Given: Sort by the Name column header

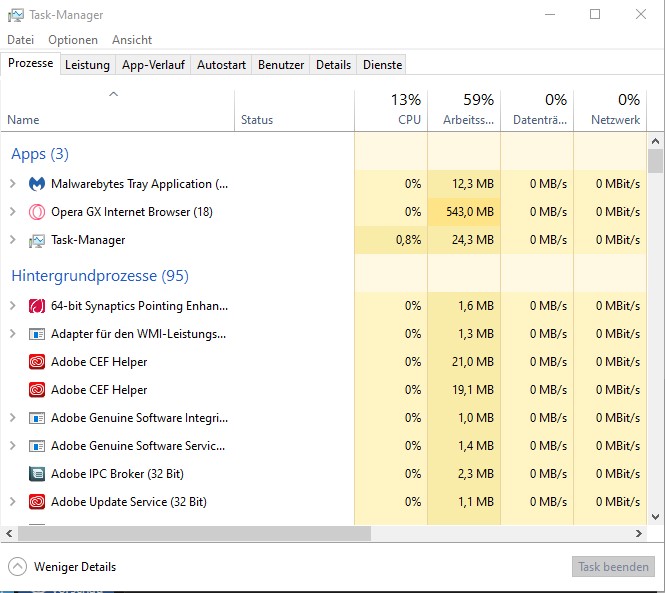Looking at the screenshot, I should 117,111.
